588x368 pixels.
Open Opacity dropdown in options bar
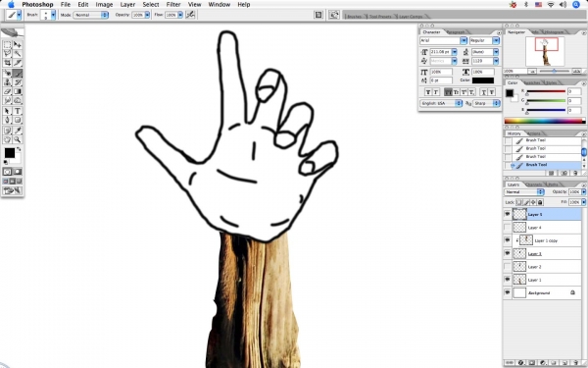[147, 15]
